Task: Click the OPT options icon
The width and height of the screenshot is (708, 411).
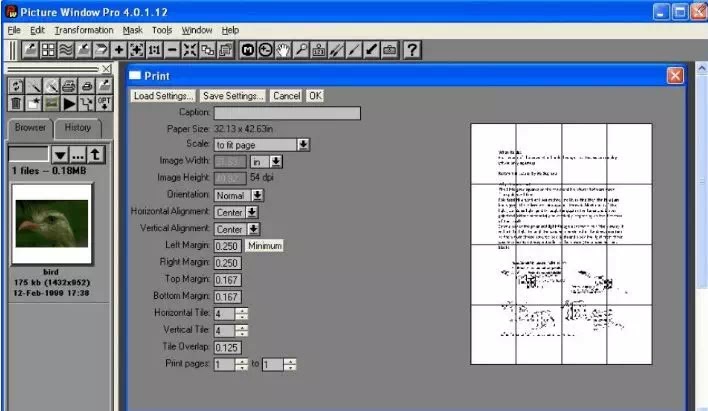Action: click(x=104, y=103)
